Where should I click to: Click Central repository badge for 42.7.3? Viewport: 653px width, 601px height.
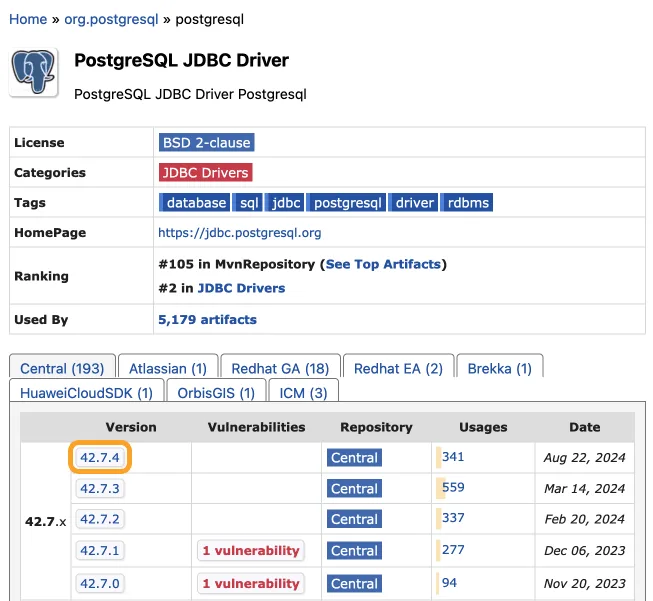(x=354, y=488)
